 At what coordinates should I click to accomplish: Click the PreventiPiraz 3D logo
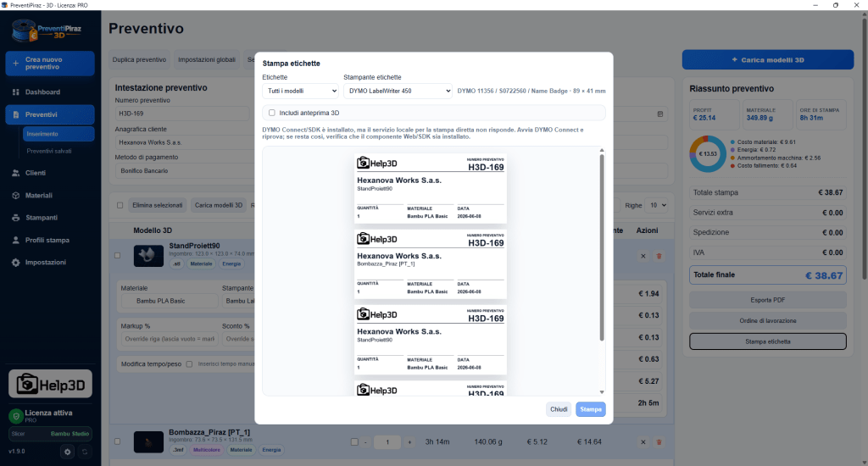click(47, 31)
